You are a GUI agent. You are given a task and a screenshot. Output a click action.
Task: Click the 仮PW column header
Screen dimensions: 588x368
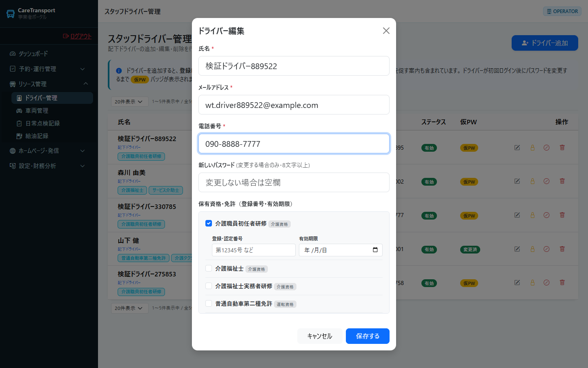coord(468,122)
